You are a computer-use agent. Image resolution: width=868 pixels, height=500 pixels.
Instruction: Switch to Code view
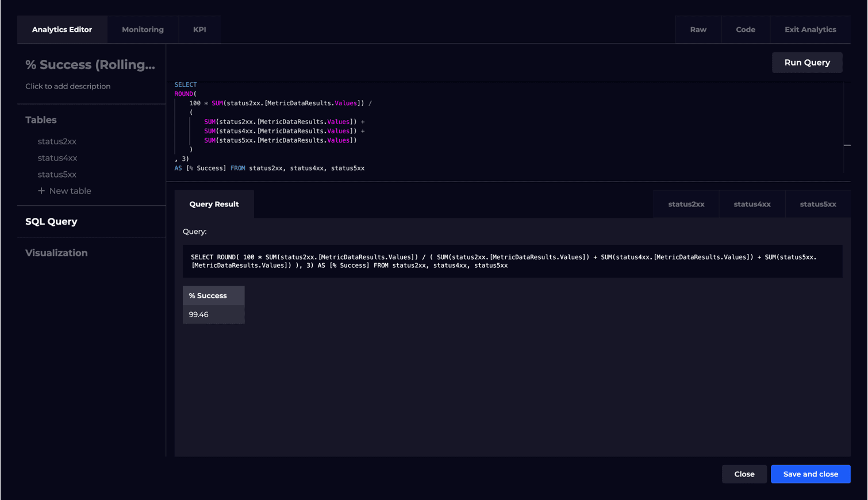point(746,29)
